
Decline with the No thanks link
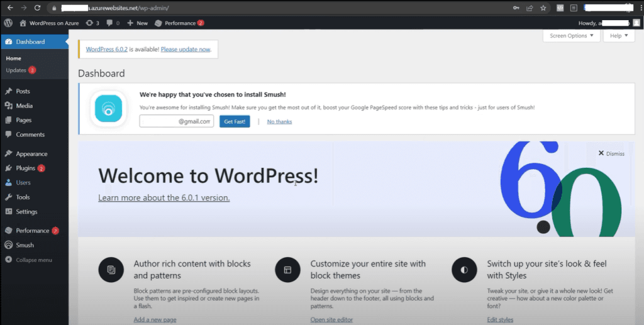(x=279, y=121)
